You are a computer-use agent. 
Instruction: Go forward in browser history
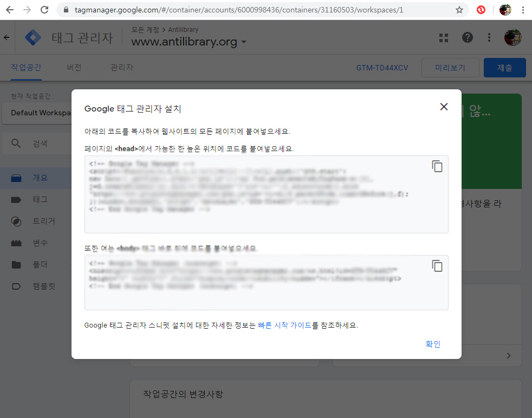(x=27, y=10)
